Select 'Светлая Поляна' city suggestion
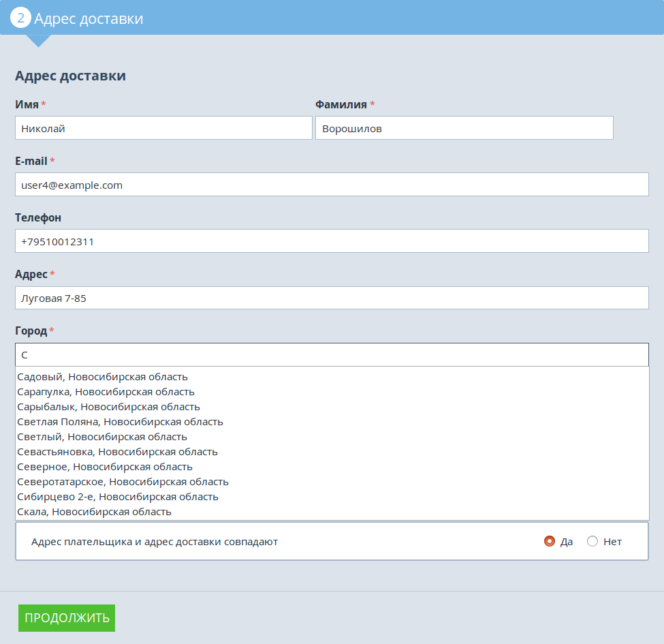This screenshot has height=644, width=664. 121,422
